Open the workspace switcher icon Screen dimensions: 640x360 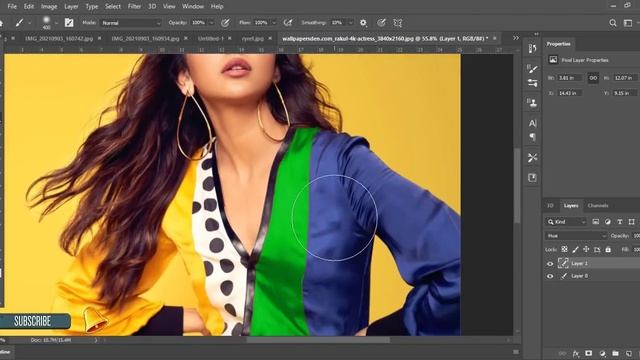[628, 23]
